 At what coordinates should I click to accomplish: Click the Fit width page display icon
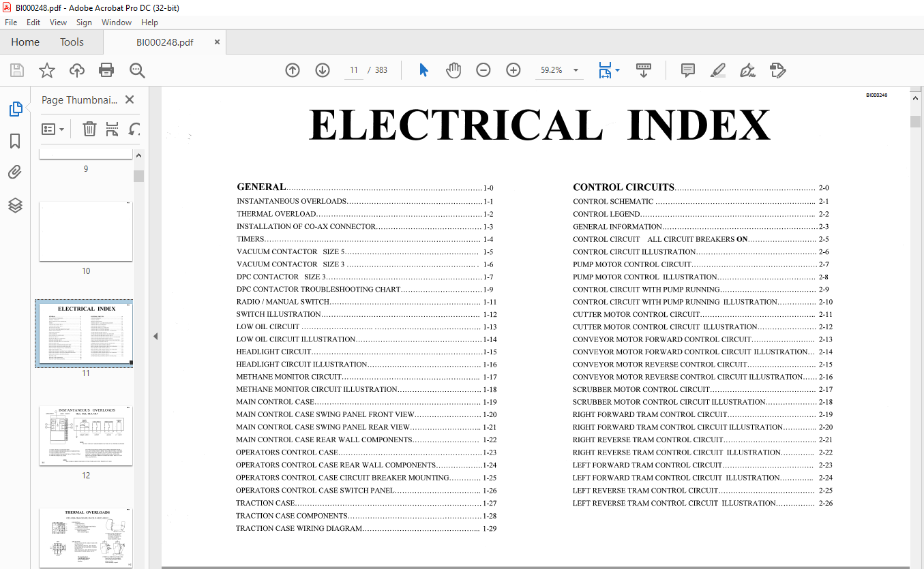coord(605,70)
